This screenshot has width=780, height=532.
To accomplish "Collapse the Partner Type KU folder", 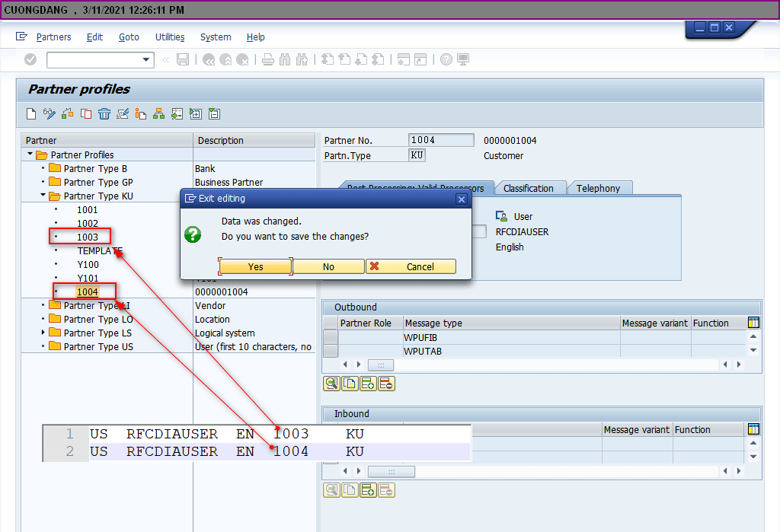I will pyautogui.click(x=43, y=196).
